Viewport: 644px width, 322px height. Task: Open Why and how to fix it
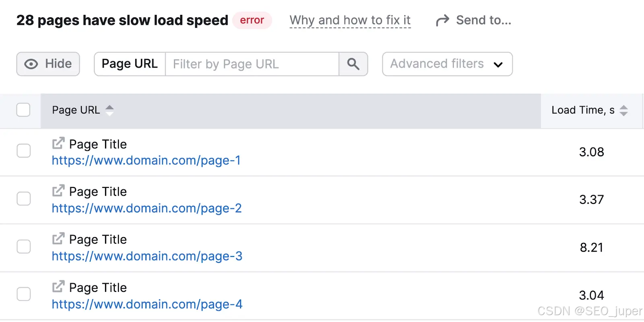[x=350, y=20]
